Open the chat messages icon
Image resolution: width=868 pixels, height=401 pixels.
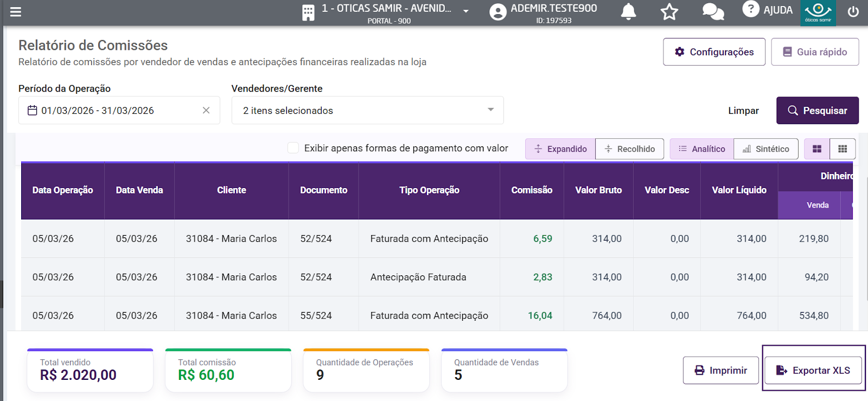[713, 12]
